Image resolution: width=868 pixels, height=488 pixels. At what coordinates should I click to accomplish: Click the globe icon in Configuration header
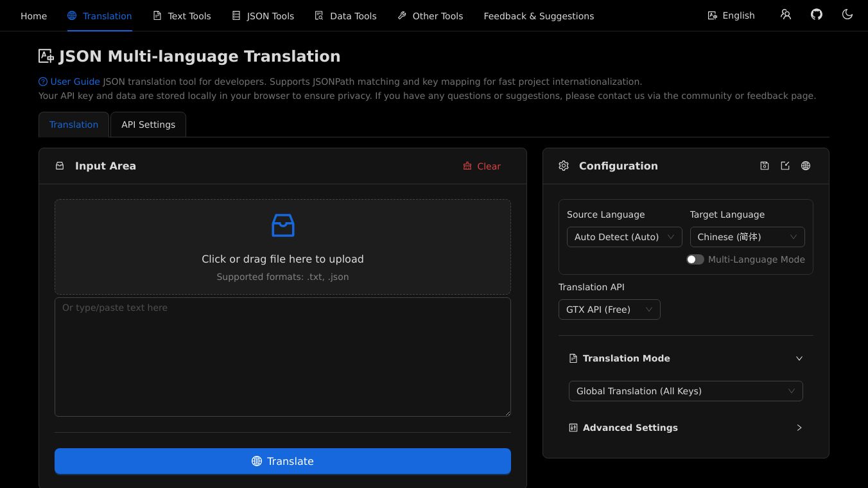click(x=805, y=166)
